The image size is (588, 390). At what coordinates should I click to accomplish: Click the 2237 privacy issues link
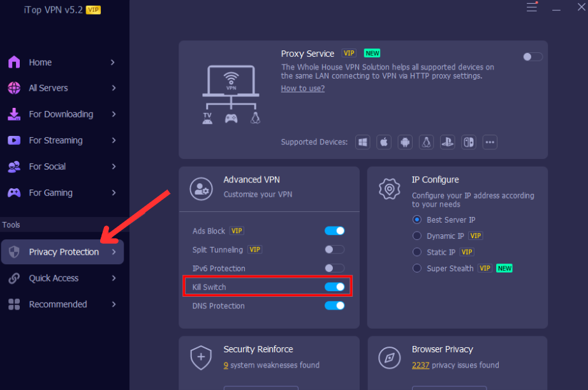click(x=420, y=365)
